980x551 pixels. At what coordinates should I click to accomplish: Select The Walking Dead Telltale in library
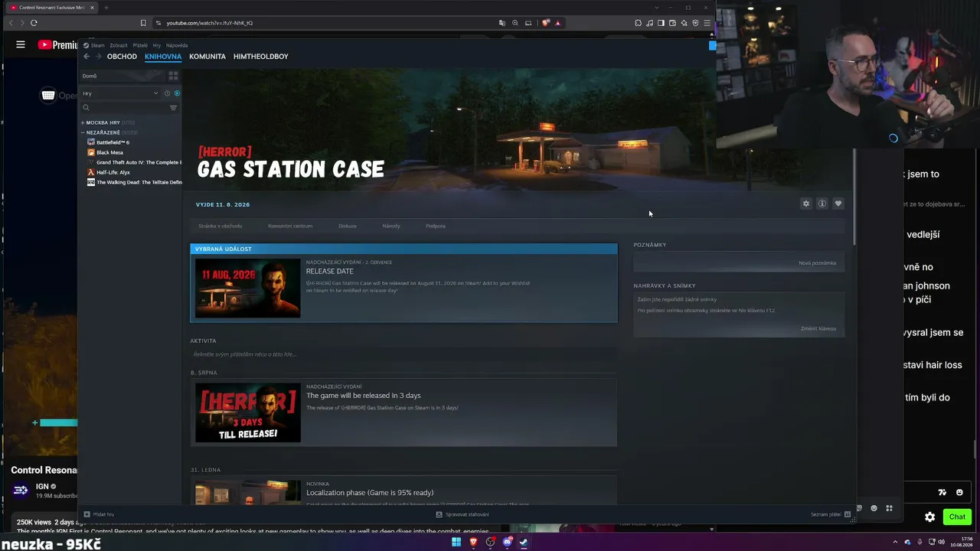click(134, 182)
